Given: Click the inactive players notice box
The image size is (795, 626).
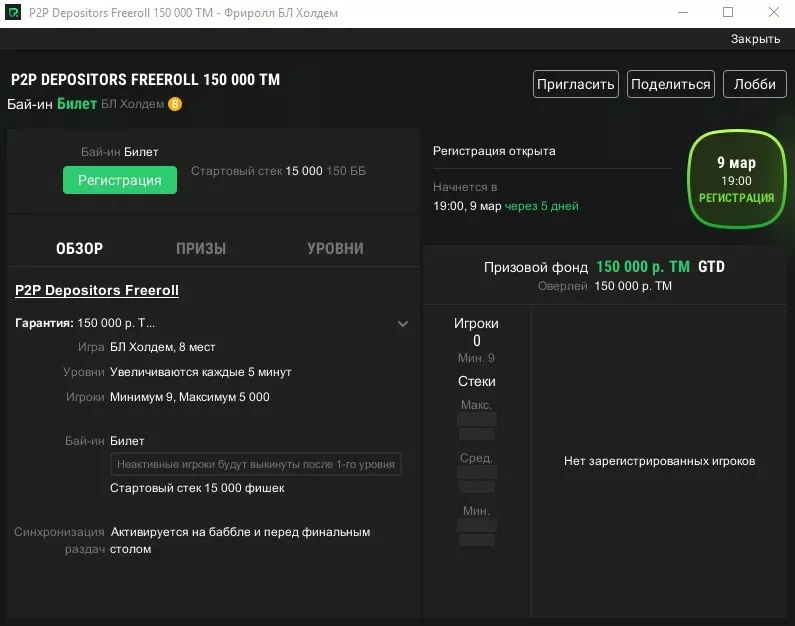Looking at the screenshot, I should point(255,464).
